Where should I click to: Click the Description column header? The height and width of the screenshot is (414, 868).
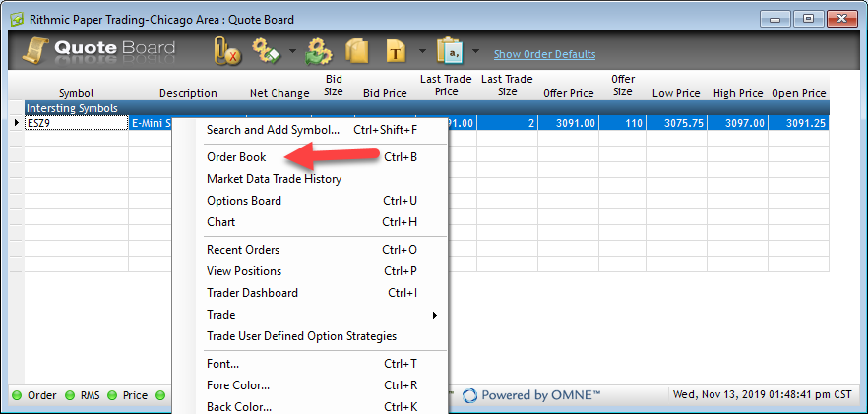188,93
